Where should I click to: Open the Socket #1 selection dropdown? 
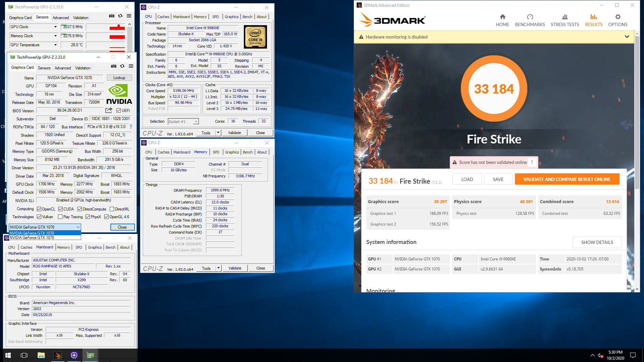click(x=183, y=122)
